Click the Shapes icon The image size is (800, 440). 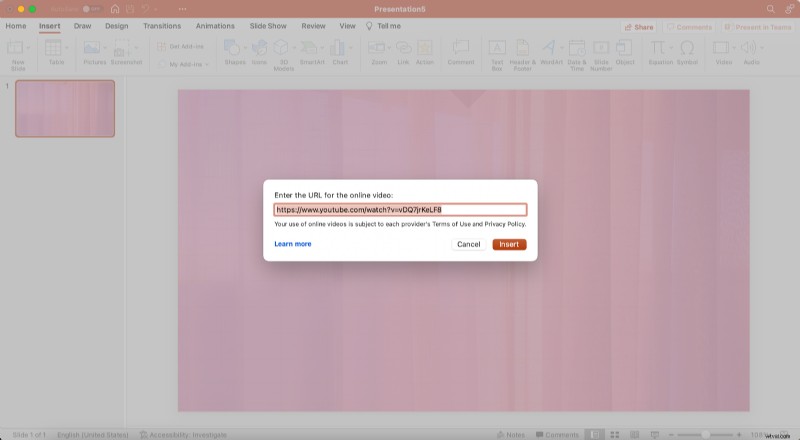pos(232,47)
